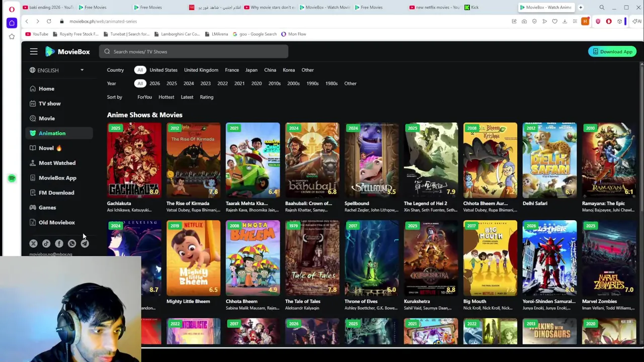The width and height of the screenshot is (644, 362).
Task: Click the site lock icon in address bar
Action: [61, 21]
